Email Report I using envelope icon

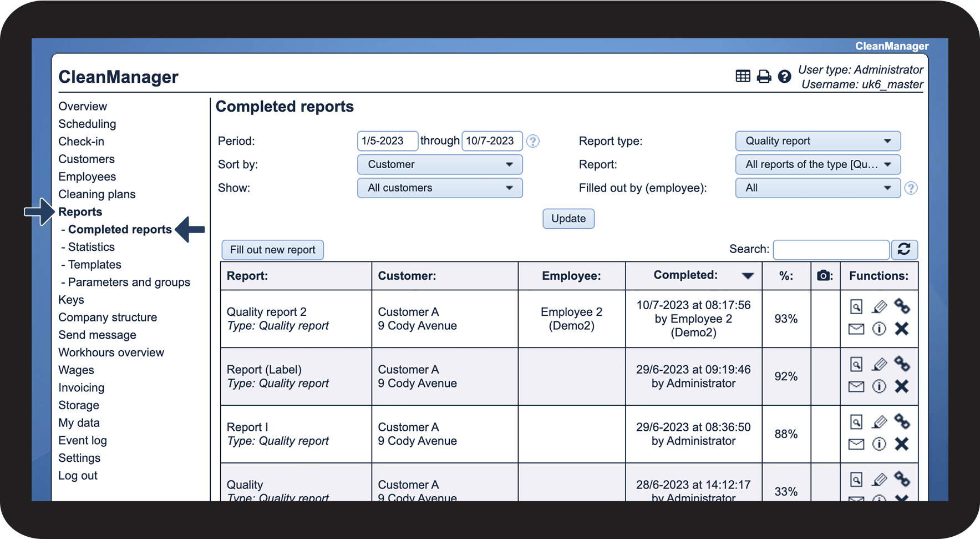point(856,444)
